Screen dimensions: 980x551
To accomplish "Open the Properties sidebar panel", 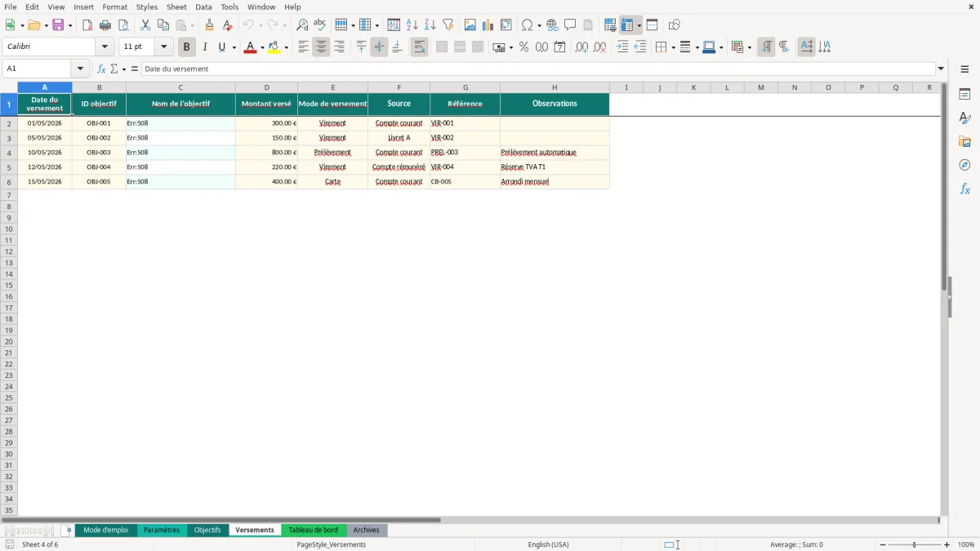I will tap(964, 95).
